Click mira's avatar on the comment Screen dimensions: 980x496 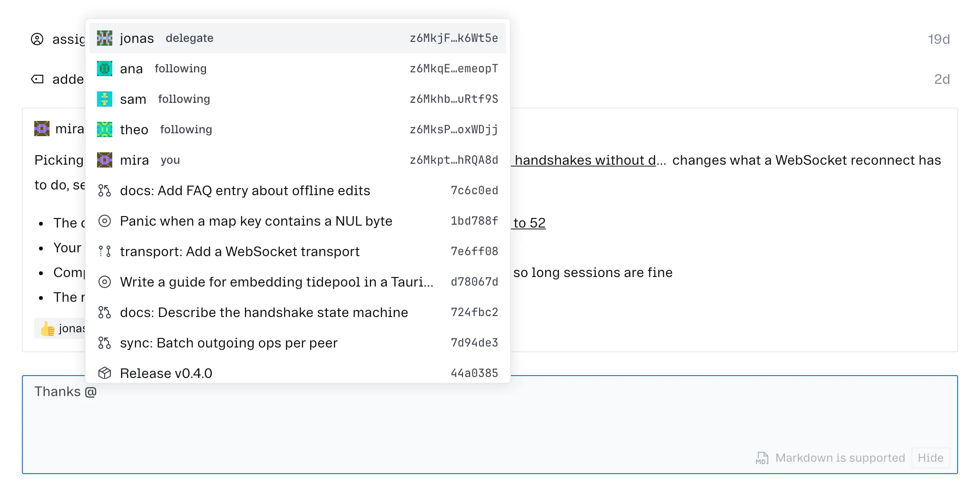[x=42, y=129]
